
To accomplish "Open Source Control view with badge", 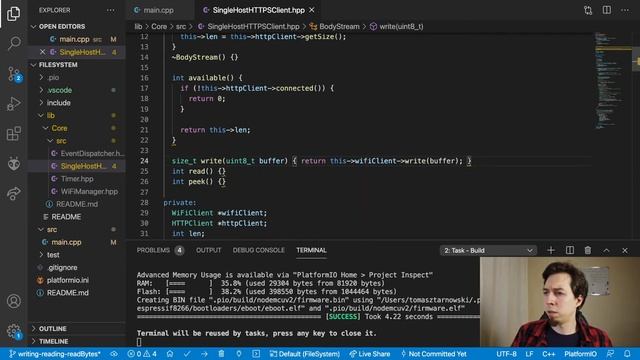I will coord(14,74).
